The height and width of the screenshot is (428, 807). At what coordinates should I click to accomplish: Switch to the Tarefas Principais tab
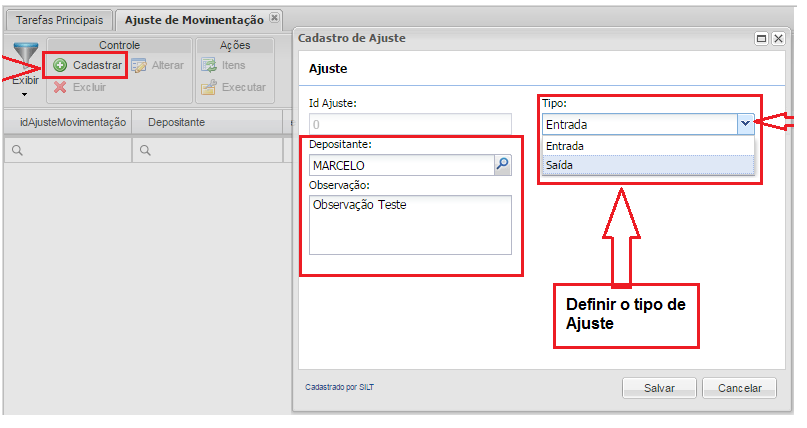tap(58, 20)
